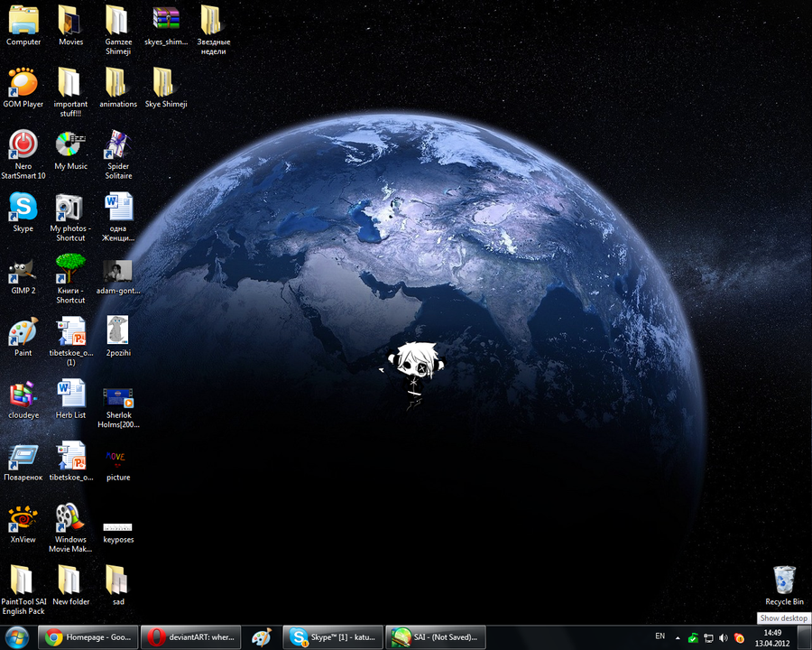Select the Windows Movie Maker shortcut

[70, 527]
